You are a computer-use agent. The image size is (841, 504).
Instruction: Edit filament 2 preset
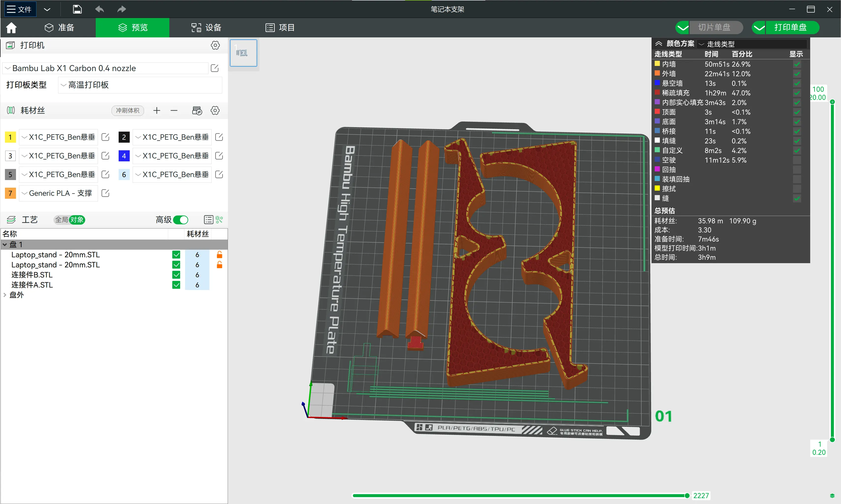click(x=219, y=137)
